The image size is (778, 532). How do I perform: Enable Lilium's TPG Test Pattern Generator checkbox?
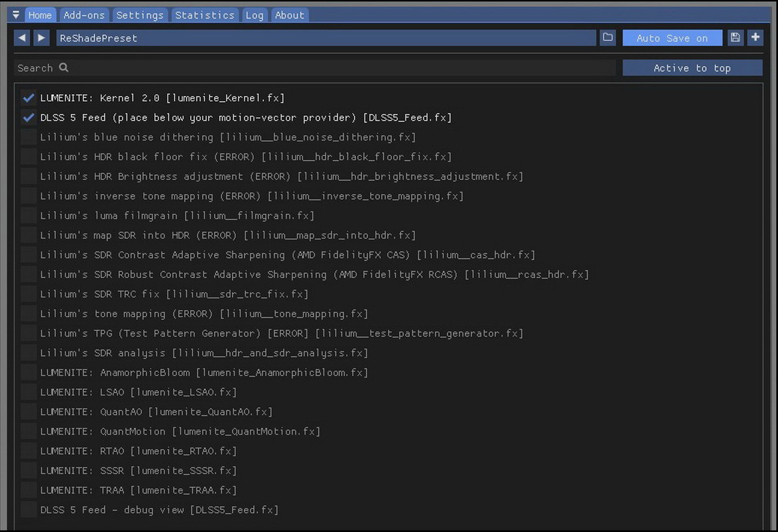(29, 333)
